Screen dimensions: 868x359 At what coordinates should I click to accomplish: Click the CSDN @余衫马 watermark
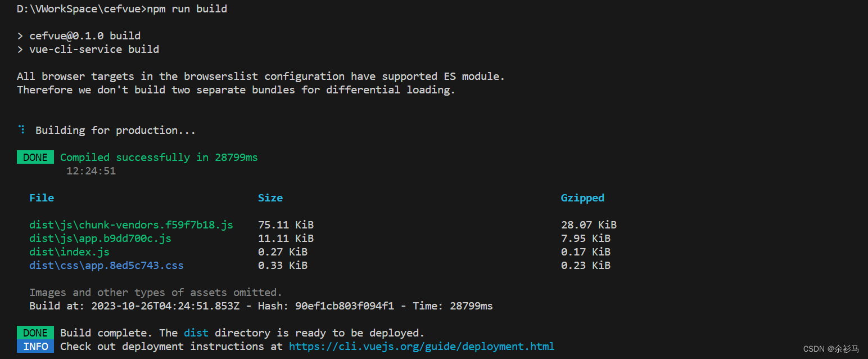[x=824, y=349]
